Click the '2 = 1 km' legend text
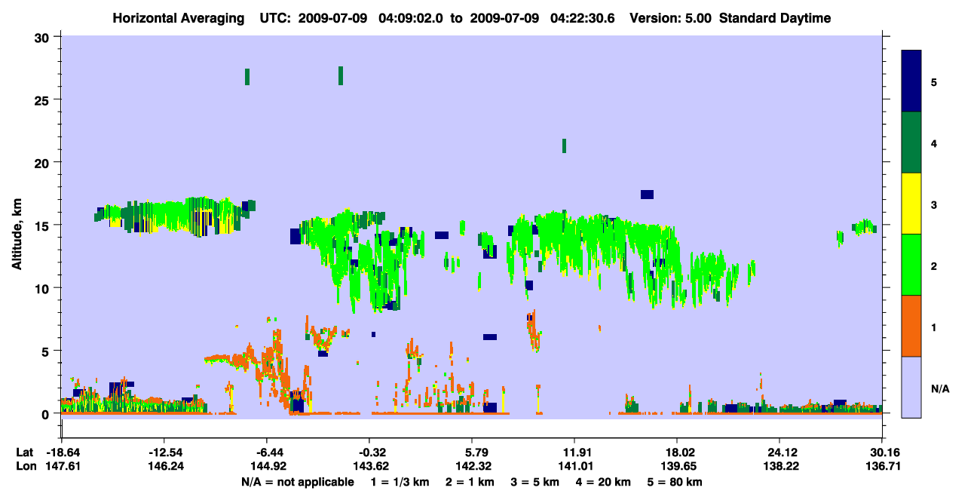Screen dimensions: 980x503 [x=470, y=482]
